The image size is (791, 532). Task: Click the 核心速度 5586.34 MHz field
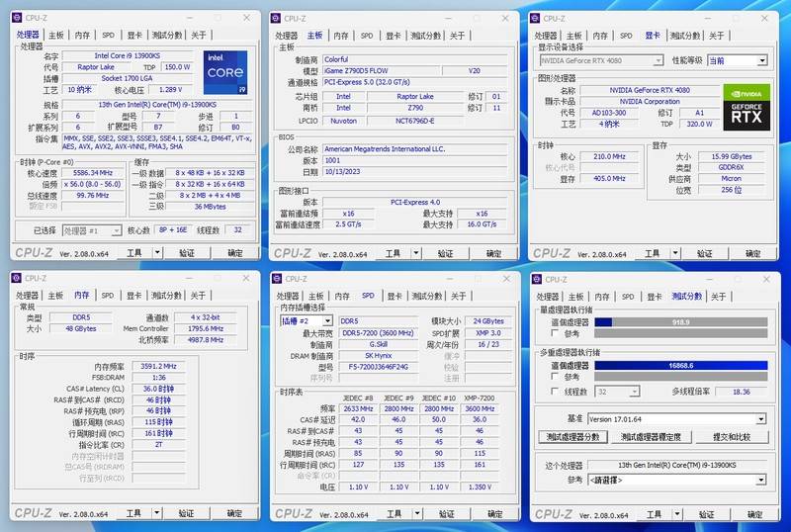93,173
